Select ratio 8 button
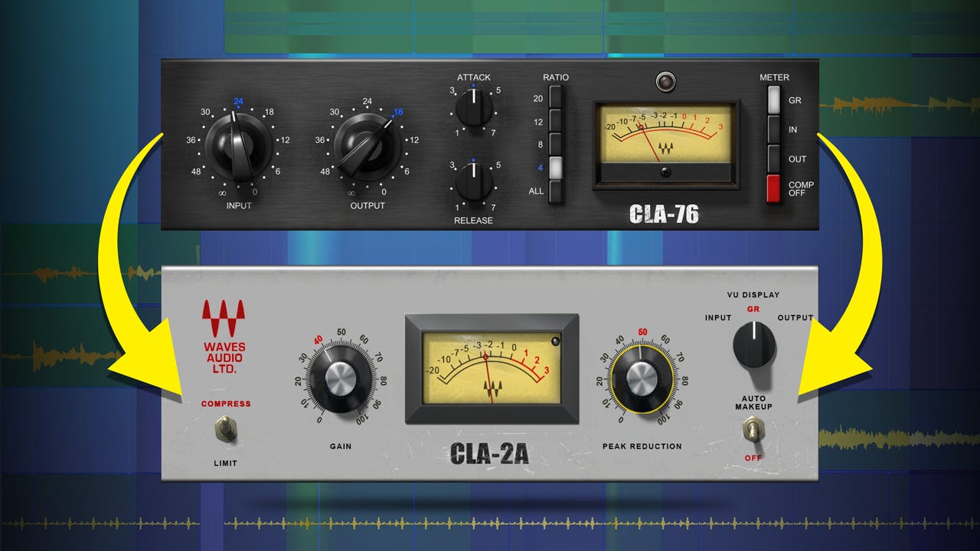The height and width of the screenshot is (551, 980). (x=556, y=144)
